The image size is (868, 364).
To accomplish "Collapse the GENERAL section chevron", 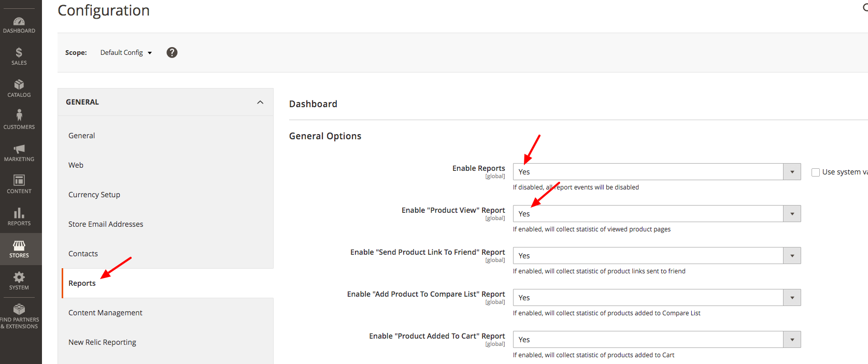I will [x=260, y=102].
